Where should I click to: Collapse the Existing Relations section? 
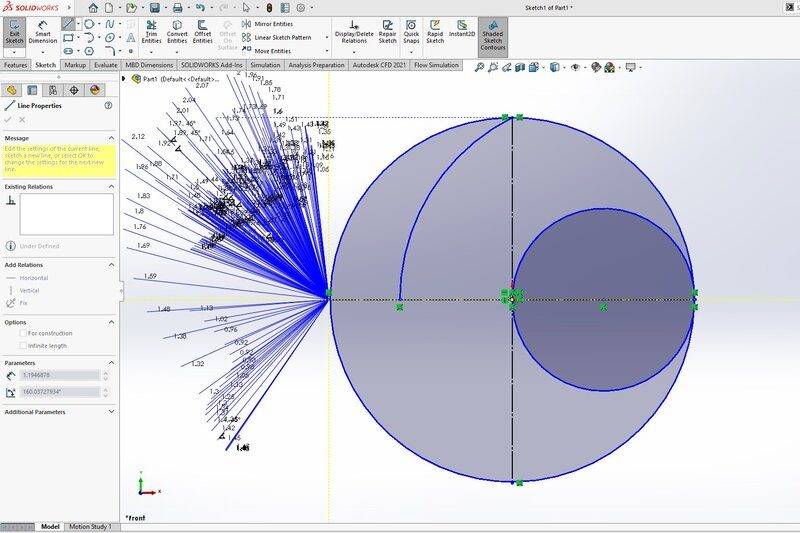point(112,186)
